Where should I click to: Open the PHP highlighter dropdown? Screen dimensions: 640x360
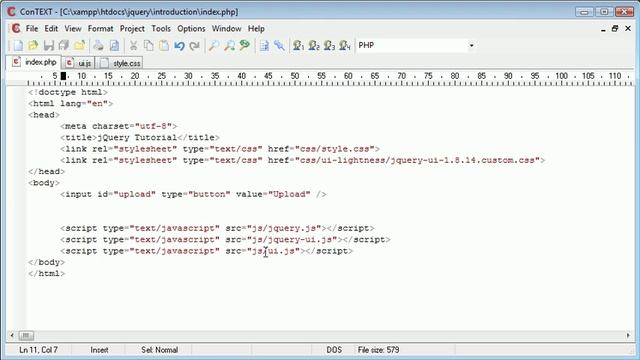[x=471, y=45]
